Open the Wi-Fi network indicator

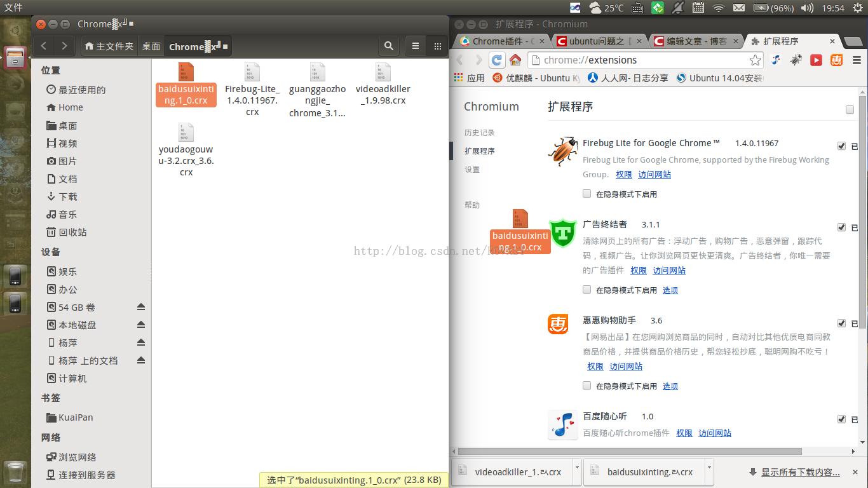(719, 8)
